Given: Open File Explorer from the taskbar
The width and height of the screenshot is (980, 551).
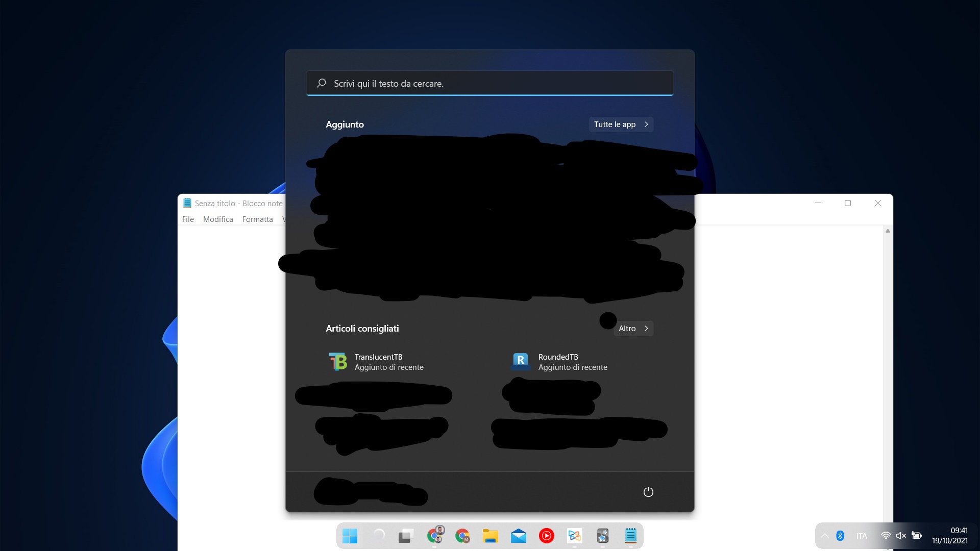Looking at the screenshot, I should tap(491, 536).
